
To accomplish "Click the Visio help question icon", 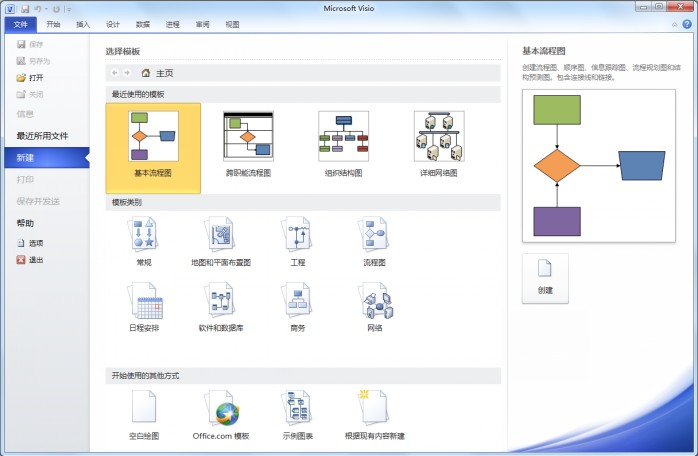I will click(687, 24).
